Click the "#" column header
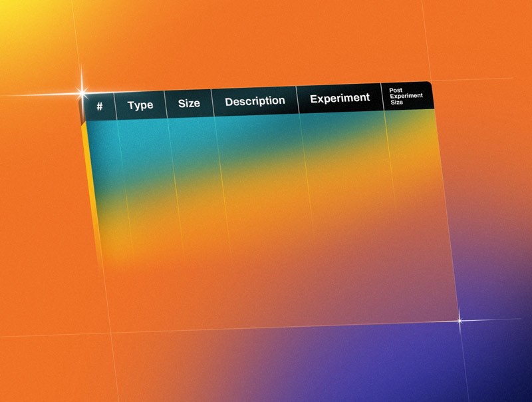The height and width of the screenshot is (402, 532). pyautogui.click(x=98, y=104)
